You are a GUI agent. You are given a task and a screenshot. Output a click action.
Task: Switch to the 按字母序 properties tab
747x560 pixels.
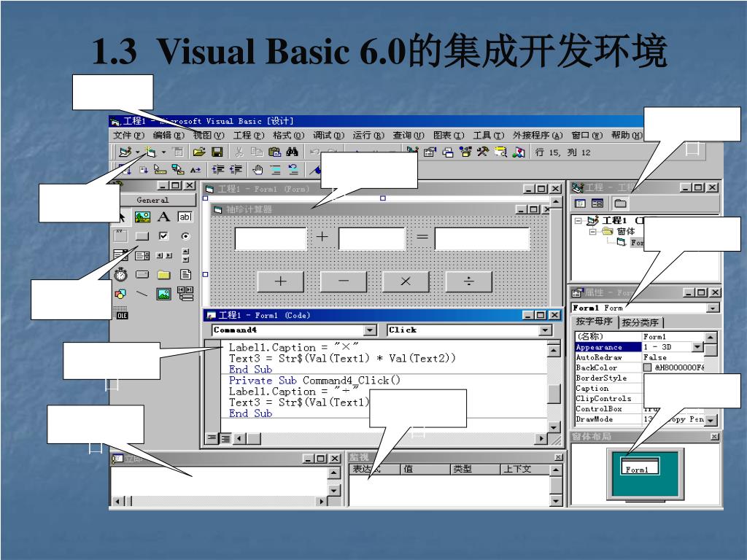point(594,322)
